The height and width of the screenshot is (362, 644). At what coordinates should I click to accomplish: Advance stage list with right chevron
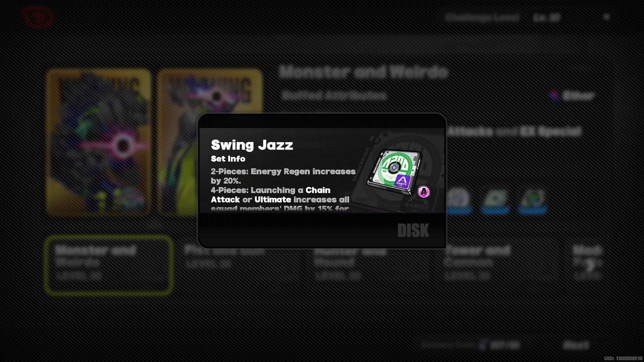point(590,265)
